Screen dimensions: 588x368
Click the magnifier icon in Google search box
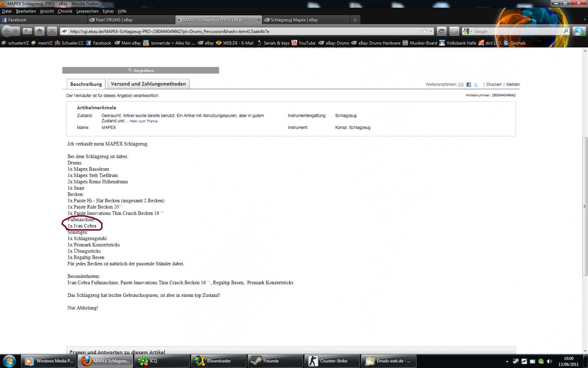coord(566,31)
